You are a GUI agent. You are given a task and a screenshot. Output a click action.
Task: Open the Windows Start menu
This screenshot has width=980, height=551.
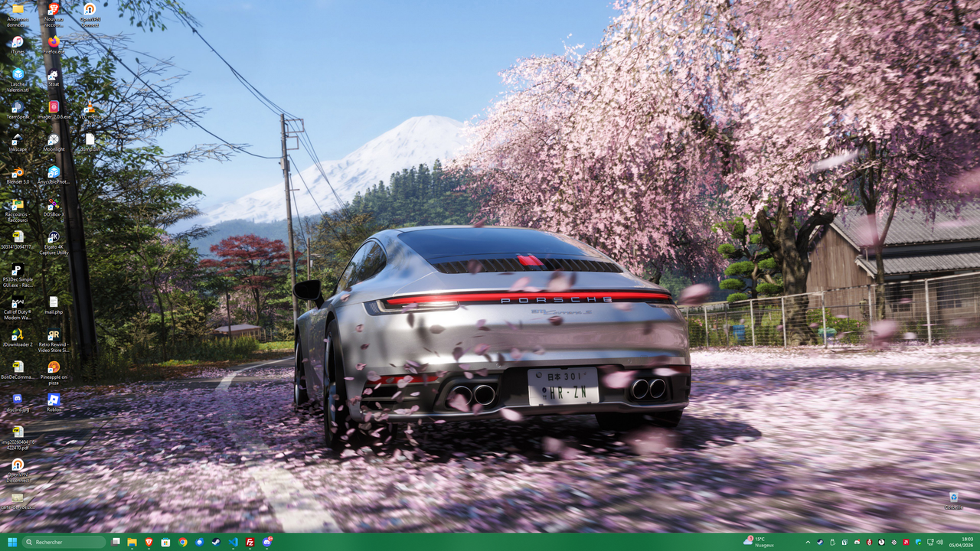(x=12, y=542)
